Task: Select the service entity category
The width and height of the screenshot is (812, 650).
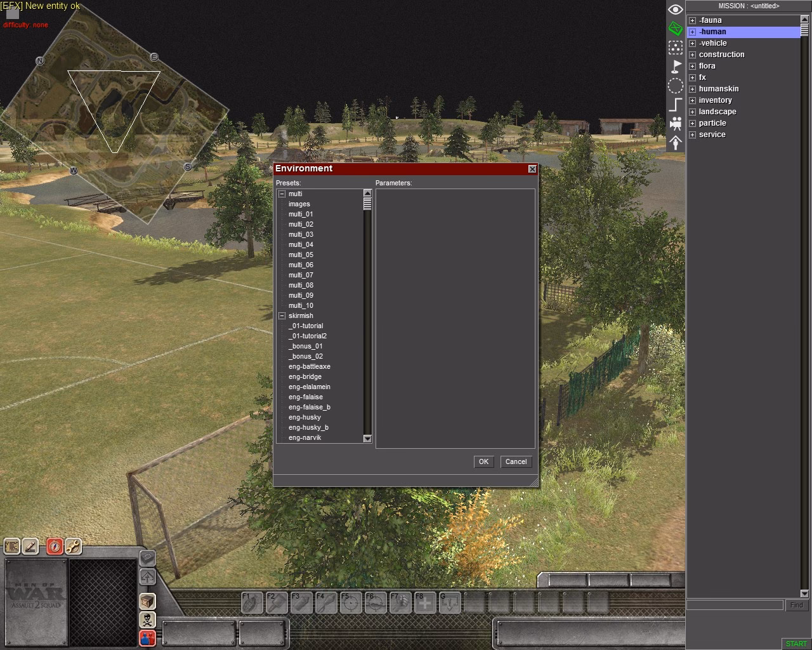Action: [x=712, y=135]
